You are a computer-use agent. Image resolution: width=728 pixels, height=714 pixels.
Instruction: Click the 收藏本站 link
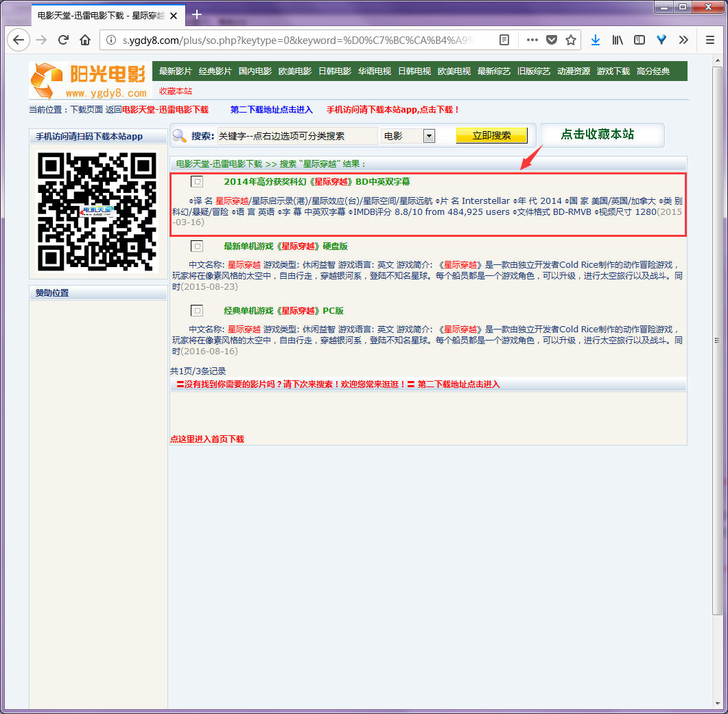click(176, 91)
